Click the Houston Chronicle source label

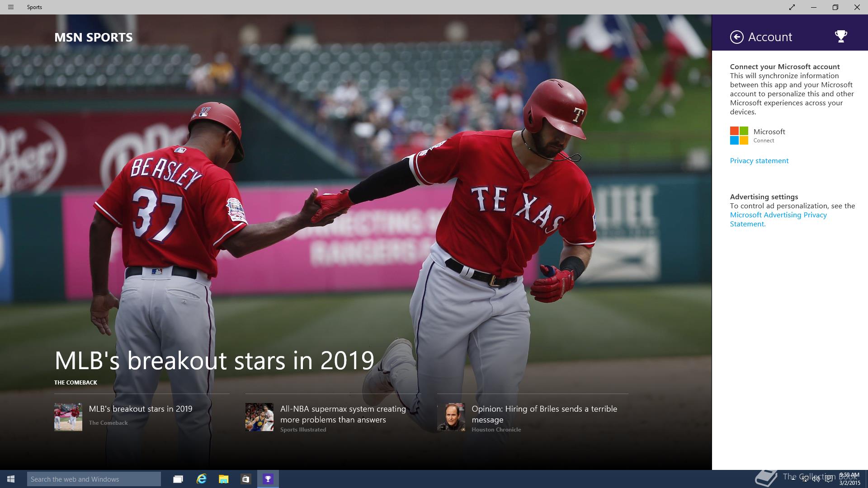(496, 430)
